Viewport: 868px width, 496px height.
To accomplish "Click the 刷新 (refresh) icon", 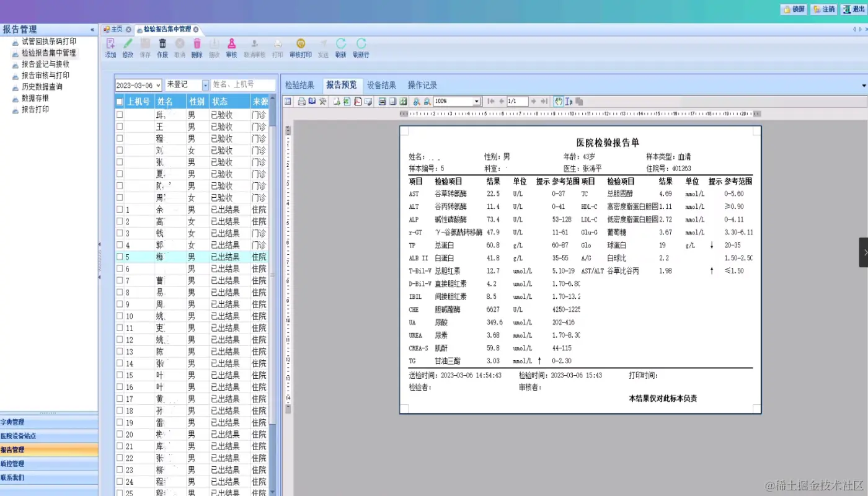I will point(340,43).
